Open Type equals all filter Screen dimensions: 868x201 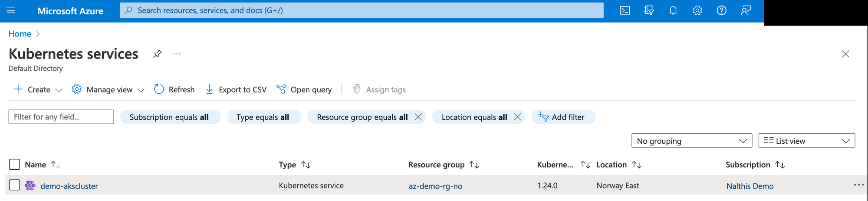tap(263, 117)
